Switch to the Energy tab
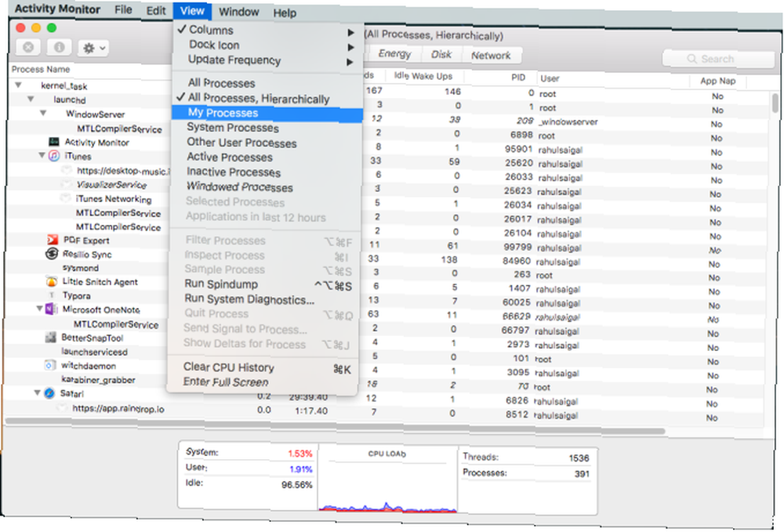This screenshot has height=532, width=784. click(x=394, y=53)
